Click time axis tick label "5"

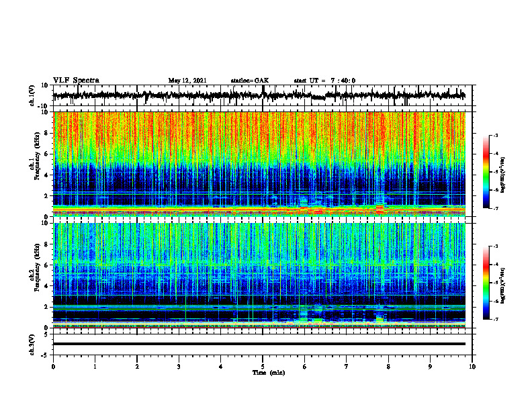[263, 367]
